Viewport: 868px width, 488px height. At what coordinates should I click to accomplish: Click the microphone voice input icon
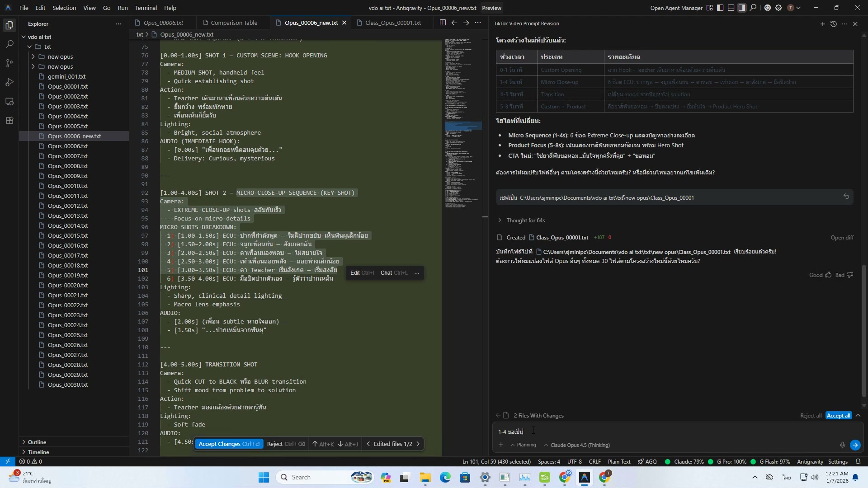842,445
